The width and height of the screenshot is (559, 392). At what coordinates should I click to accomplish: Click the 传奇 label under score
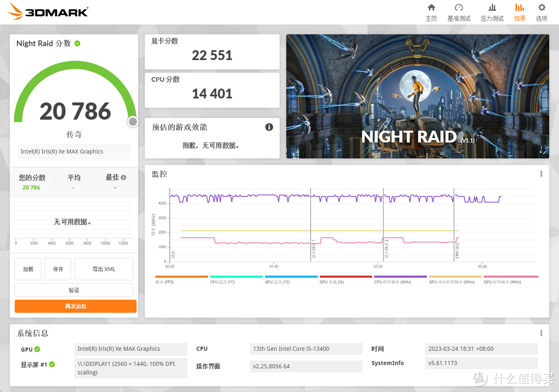click(x=74, y=134)
